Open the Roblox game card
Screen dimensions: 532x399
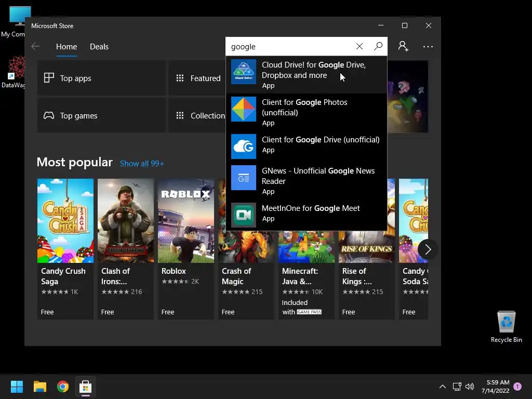coord(186,249)
